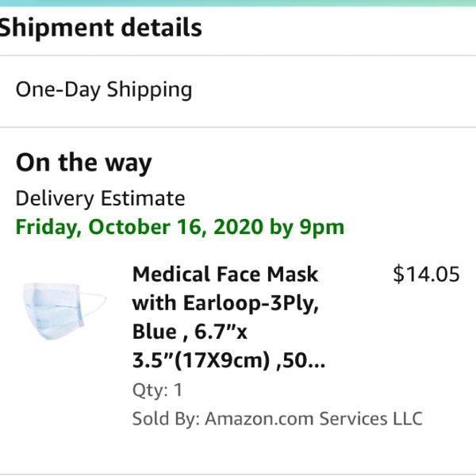
Task: Open the blue face mask product thumbnail
Action: 65,311
